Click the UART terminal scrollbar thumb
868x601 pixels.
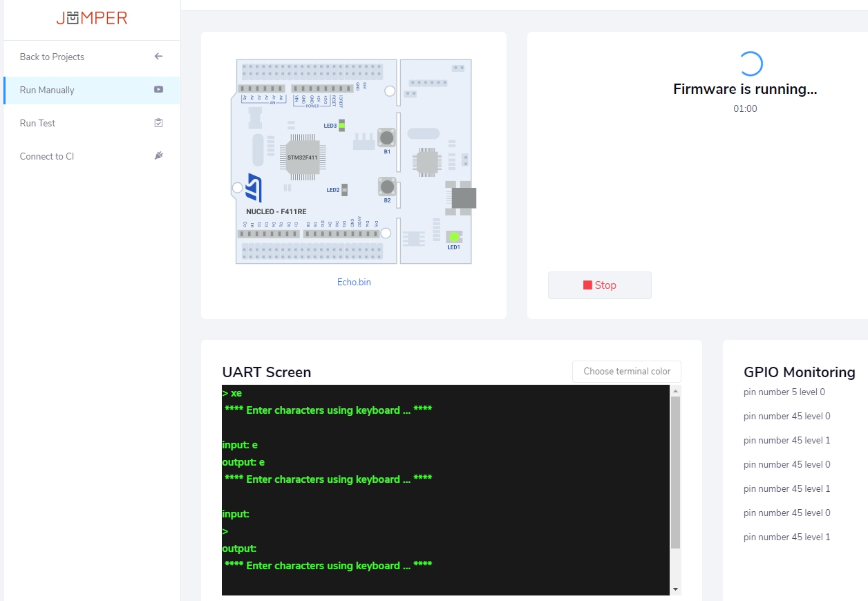point(676,473)
